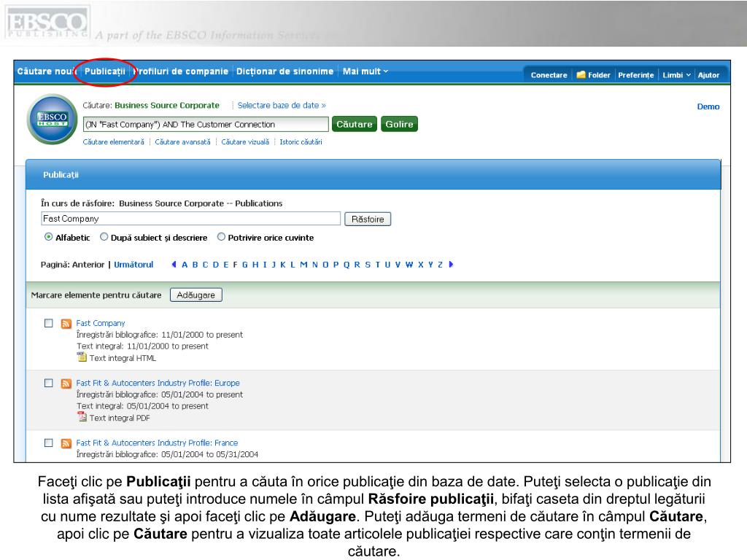The height and width of the screenshot is (560, 747).
Task: Jump to letter M in alphabet
Action: (303, 264)
